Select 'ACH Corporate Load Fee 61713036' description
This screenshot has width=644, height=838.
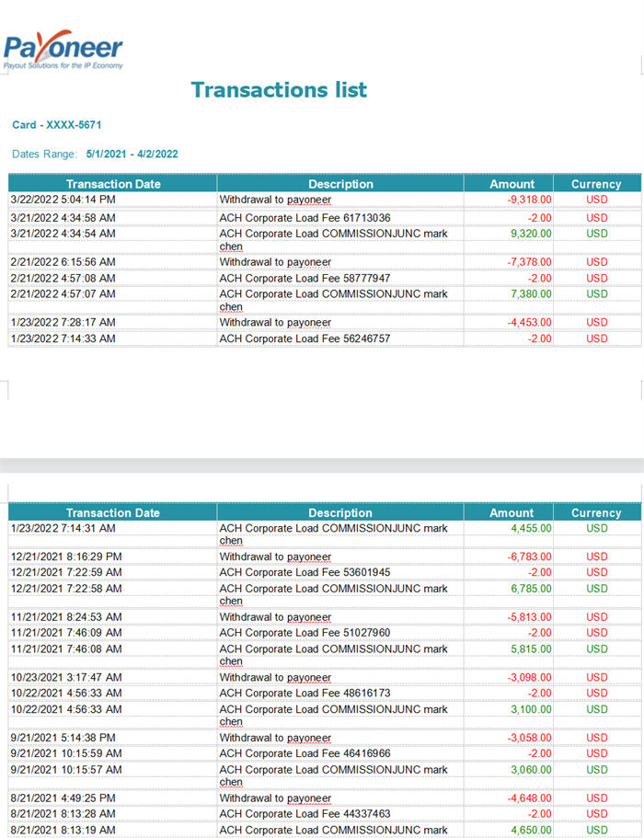click(305, 217)
